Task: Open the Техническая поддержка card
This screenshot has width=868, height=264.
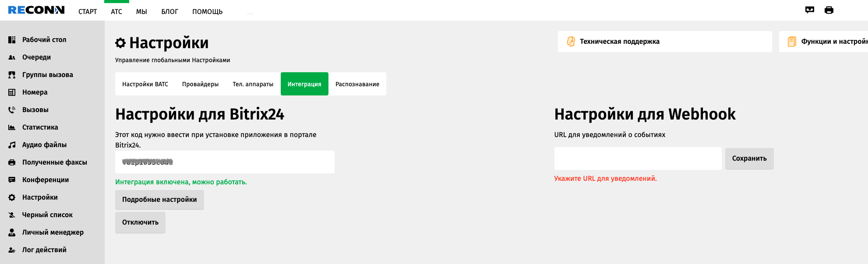Action: click(665, 42)
